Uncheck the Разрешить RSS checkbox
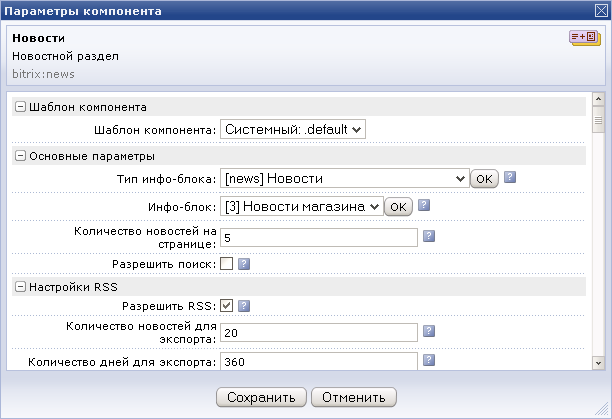Viewport: 612px width, 419px height. (226, 305)
